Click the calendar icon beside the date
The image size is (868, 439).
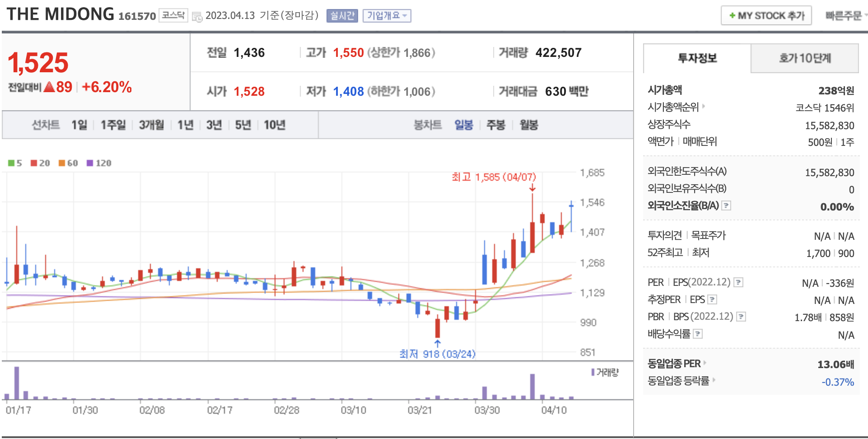click(x=197, y=17)
